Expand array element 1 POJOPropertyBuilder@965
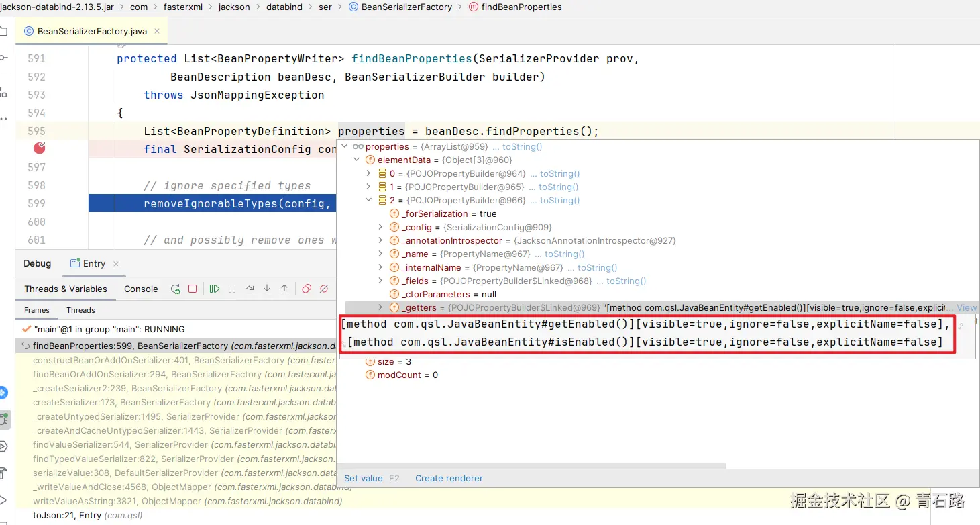Screen dimensions: 980x525 coord(368,187)
